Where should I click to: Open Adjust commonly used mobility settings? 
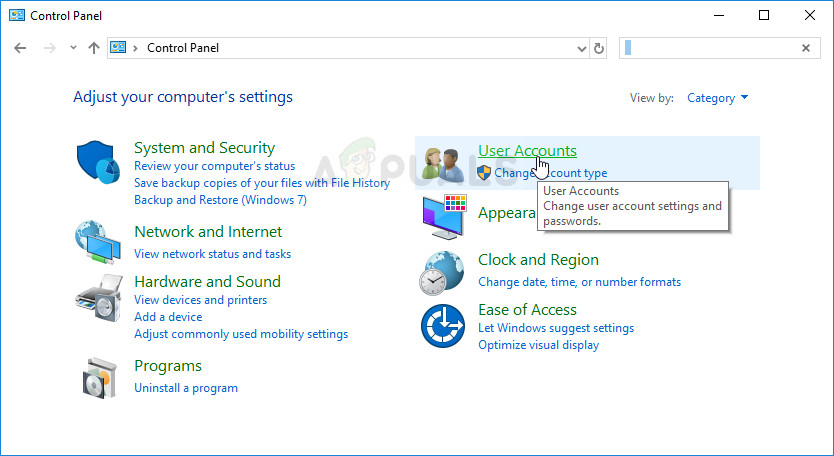point(241,334)
